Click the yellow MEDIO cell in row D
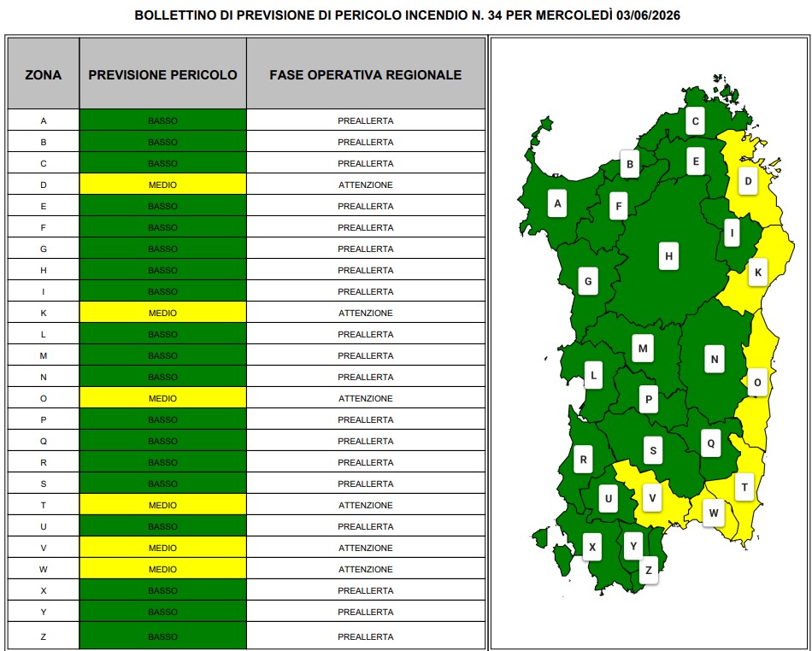Image resolution: width=812 pixels, height=651 pixels. click(162, 185)
